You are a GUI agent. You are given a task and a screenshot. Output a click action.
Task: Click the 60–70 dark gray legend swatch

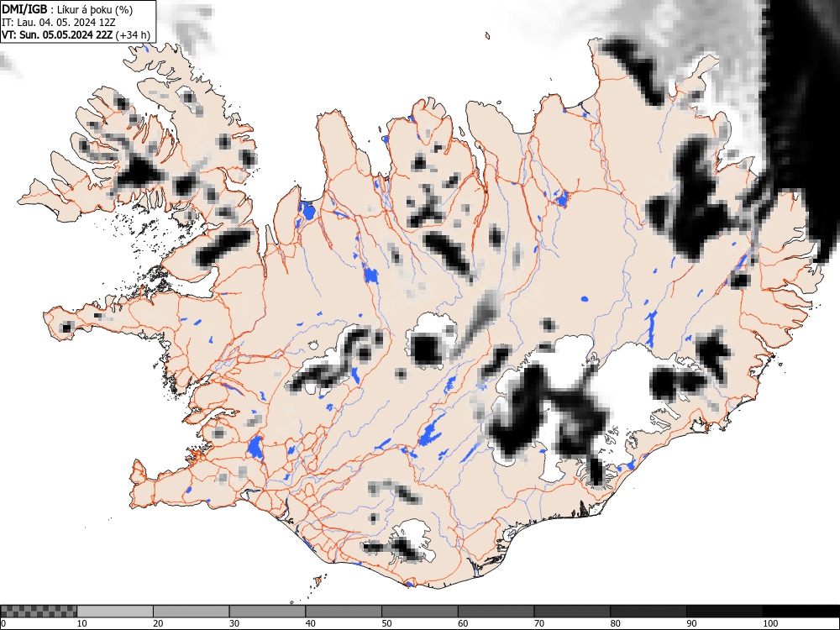pyautogui.click(x=496, y=612)
